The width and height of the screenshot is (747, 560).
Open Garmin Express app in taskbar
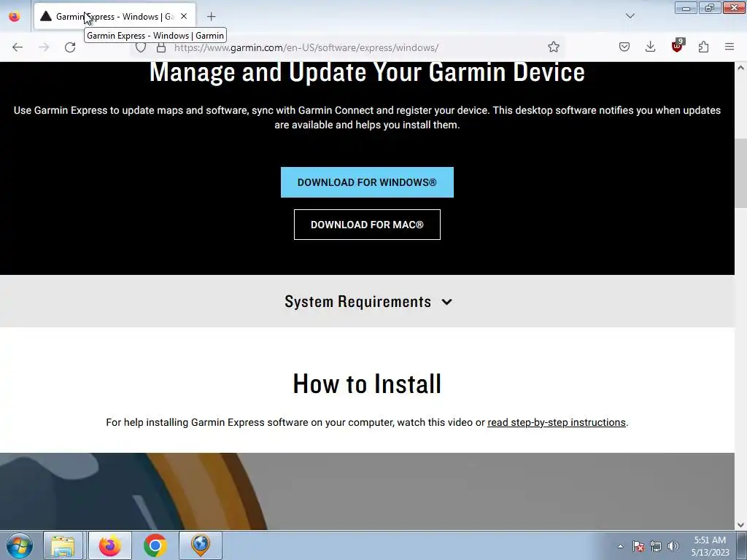201,545
